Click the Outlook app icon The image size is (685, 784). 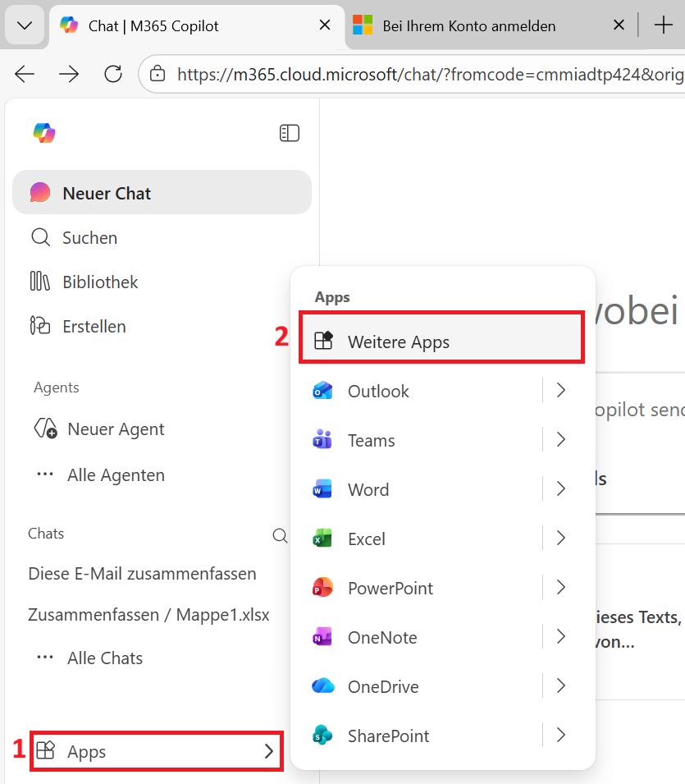[x=322, y=392]
